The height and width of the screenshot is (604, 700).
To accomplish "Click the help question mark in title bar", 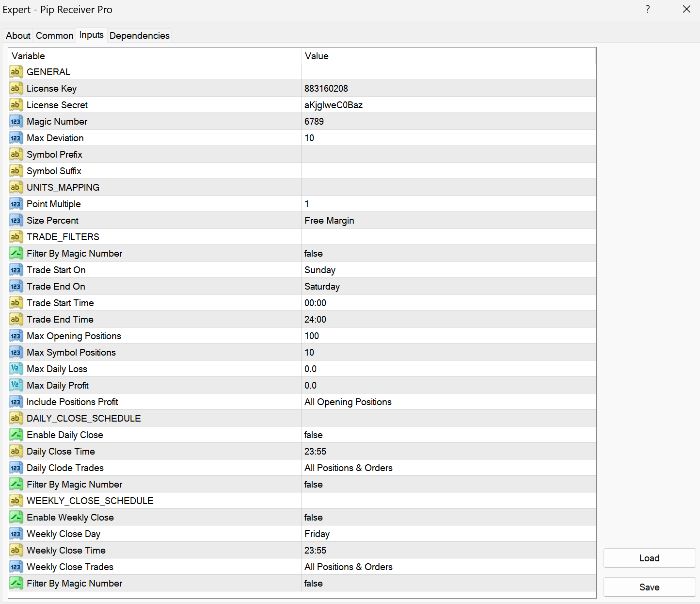I will click(x=648, y=9).
